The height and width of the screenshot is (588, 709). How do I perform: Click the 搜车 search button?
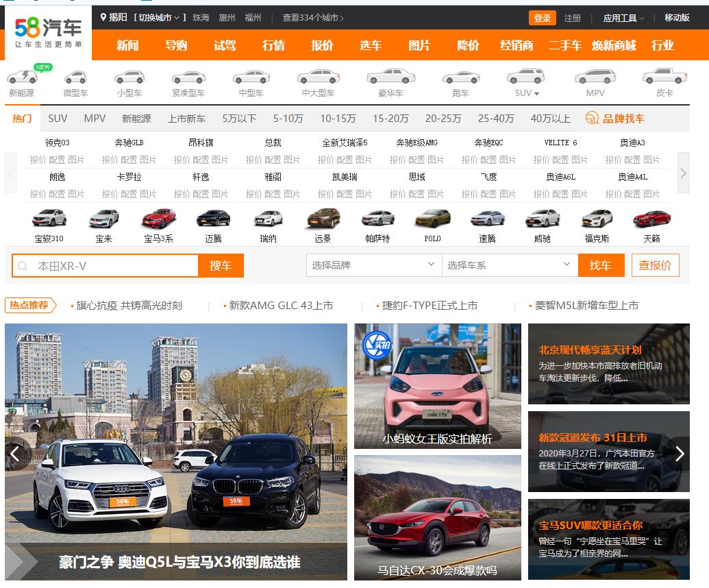coord(221,265)
